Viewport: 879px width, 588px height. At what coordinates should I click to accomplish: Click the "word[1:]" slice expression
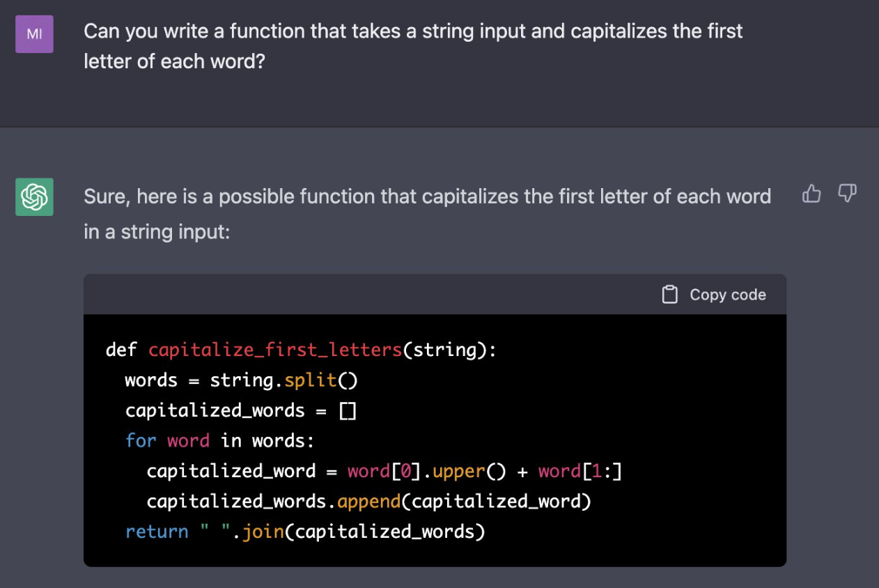(x=579, y=472)
